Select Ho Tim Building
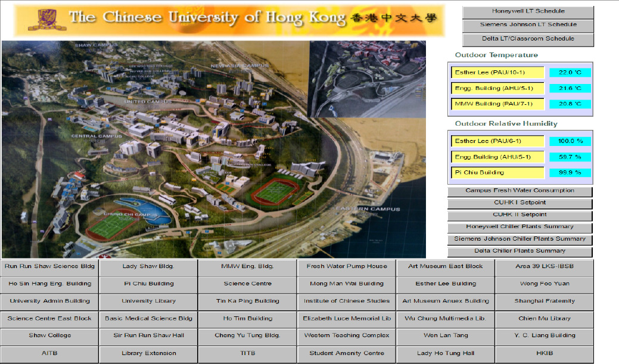 click(247, 320)
